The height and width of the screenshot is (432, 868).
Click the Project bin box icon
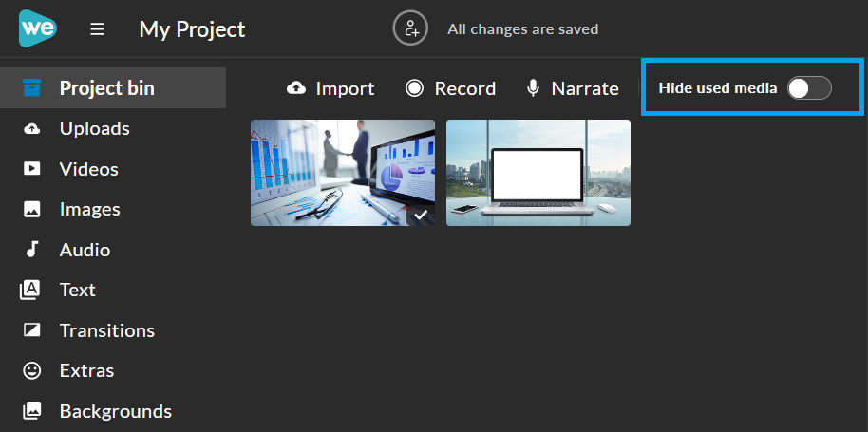[32, 88]
